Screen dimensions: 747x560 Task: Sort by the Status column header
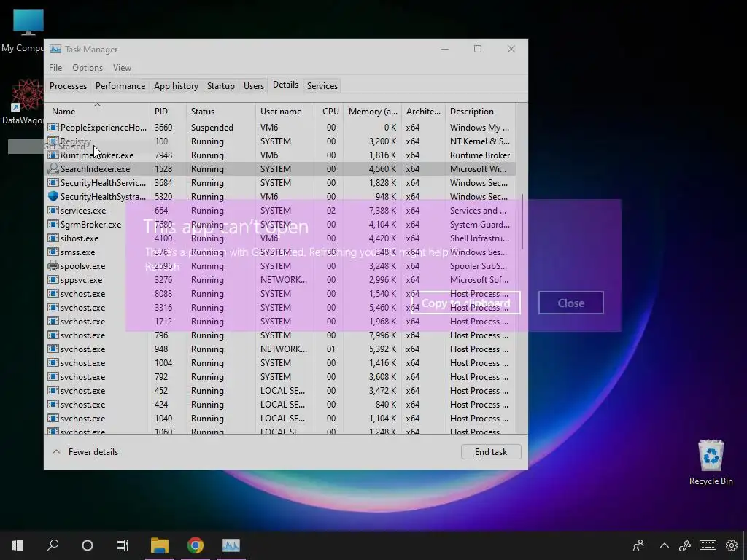pos(221,112)
